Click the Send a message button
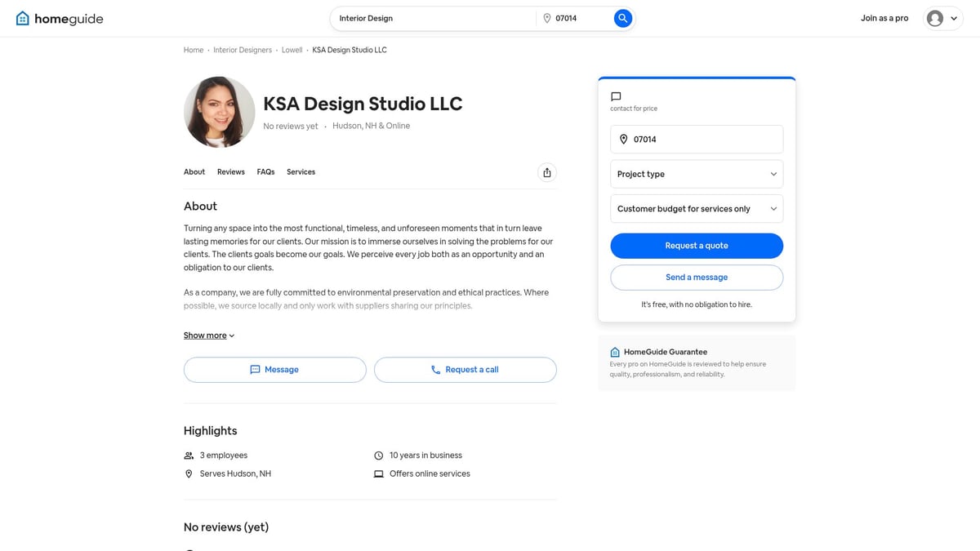The height and width of the screenshot is (551, 980). pyautogui.click(x=697, y=278)
